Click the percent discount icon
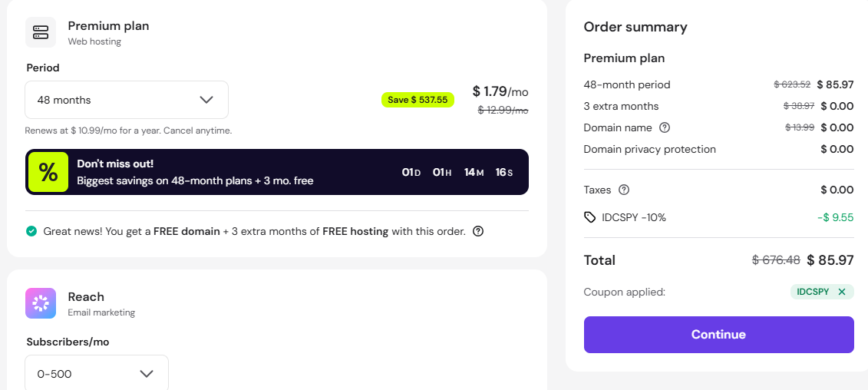The width and height of the screenshot is (868, 390). (x=48, y=172)
